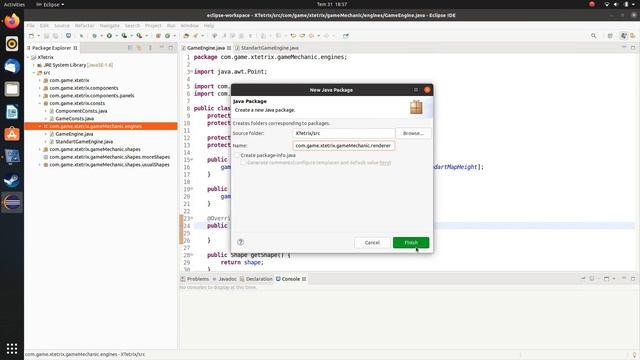Click the Open Type toolbar icon
The height and width of the screenshot is (360, 640).
click(x=186, y=36)
